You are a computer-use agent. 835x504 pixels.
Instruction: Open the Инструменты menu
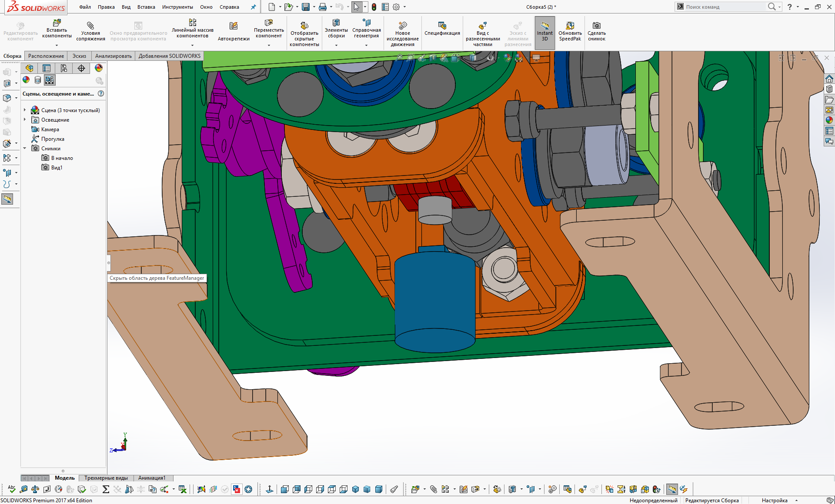tap(177, 7)
